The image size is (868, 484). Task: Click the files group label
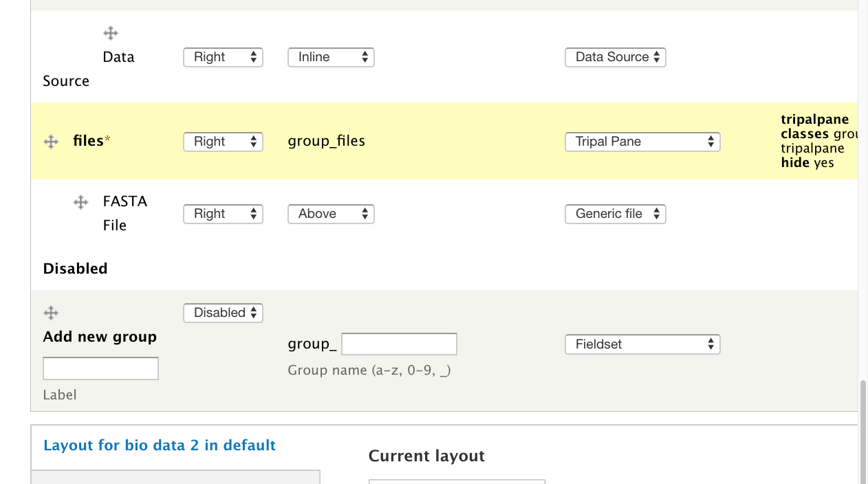88,141
